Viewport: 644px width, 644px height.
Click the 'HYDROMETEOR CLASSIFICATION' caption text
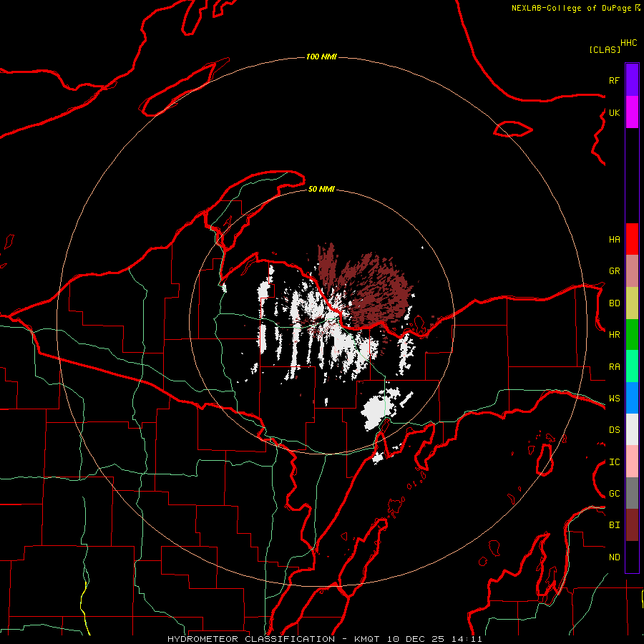point(251,639)
